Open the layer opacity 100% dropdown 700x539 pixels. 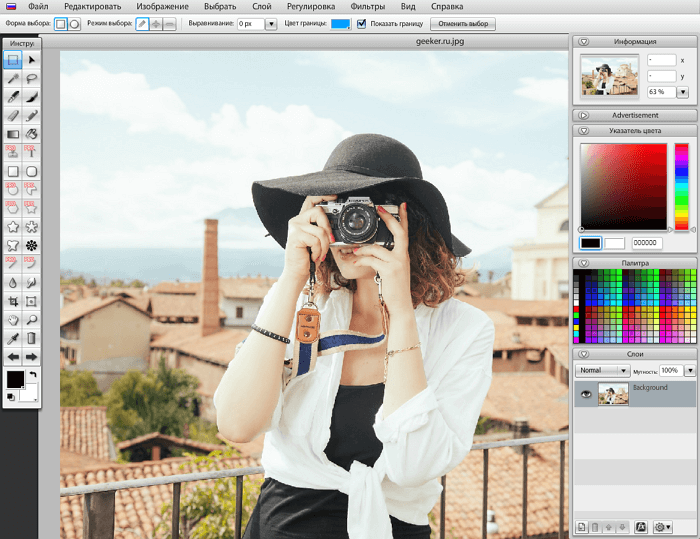point(689,370)
